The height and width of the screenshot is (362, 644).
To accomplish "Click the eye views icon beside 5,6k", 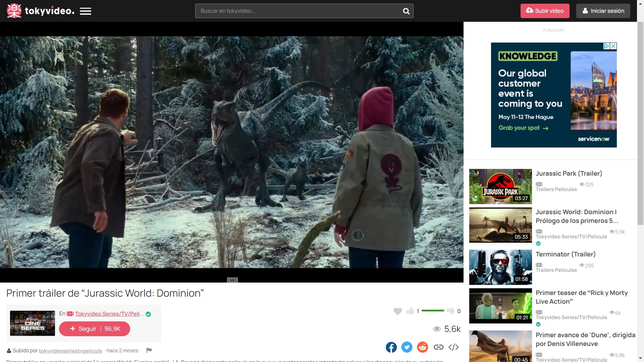I will (437, 329).
